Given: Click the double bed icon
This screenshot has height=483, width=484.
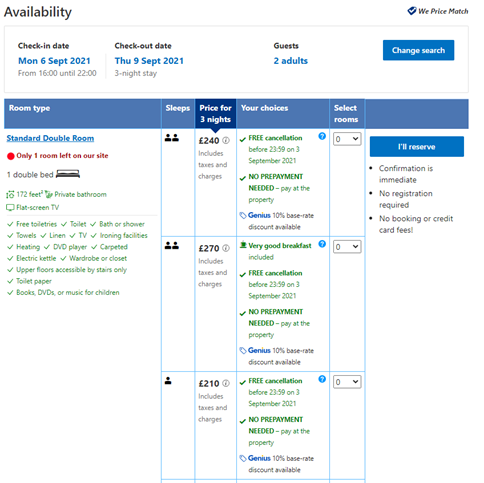Looking at the screenshot, I should pos(68,174).
